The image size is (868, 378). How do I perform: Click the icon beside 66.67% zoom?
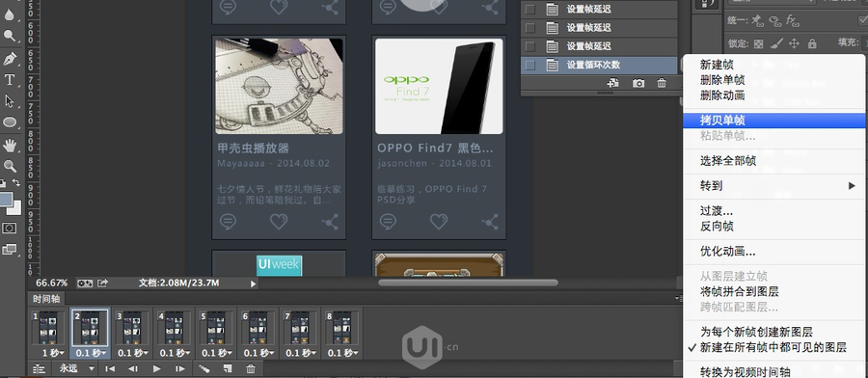85,283
